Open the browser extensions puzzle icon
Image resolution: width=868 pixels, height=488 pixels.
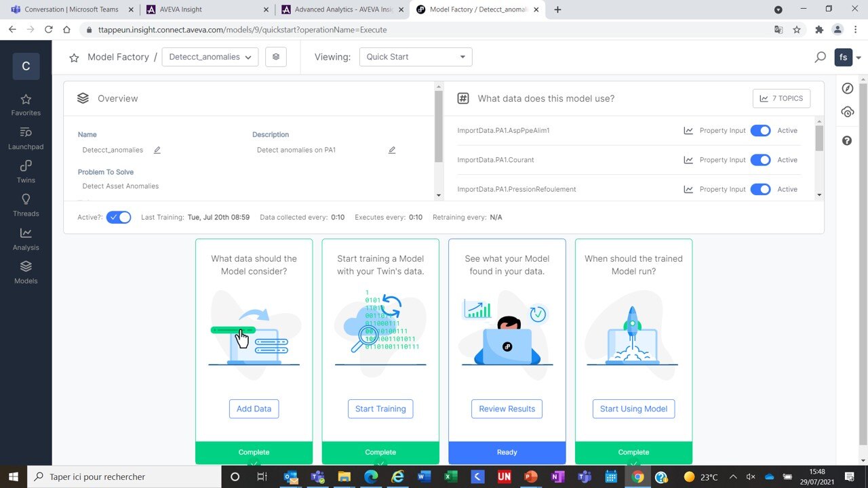click(x=819, y=30)
